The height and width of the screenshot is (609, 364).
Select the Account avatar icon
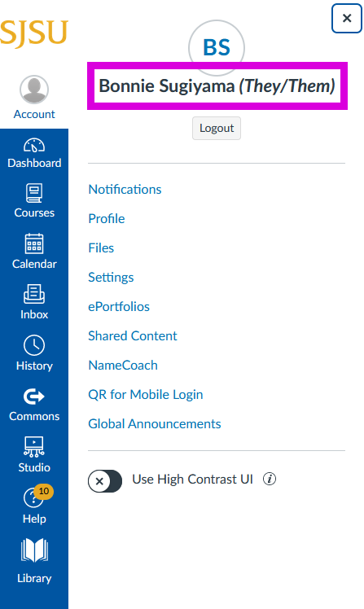(34, 90)
